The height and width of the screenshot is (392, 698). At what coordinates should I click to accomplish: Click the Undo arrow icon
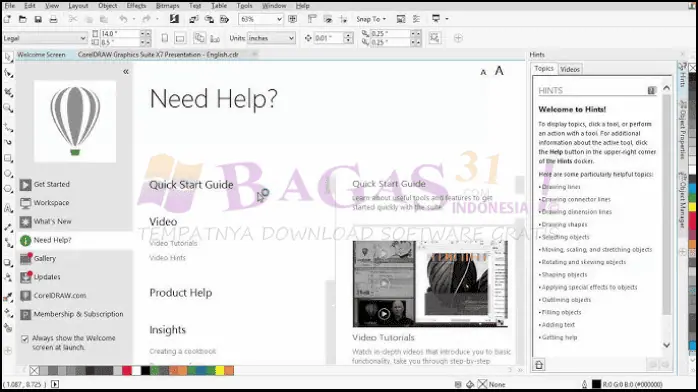pos(123,19)
